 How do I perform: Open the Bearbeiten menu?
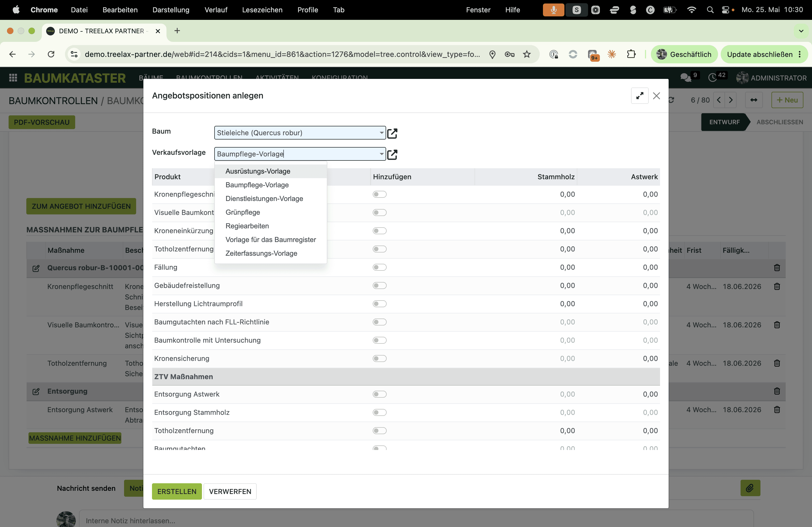click(120, 10)
